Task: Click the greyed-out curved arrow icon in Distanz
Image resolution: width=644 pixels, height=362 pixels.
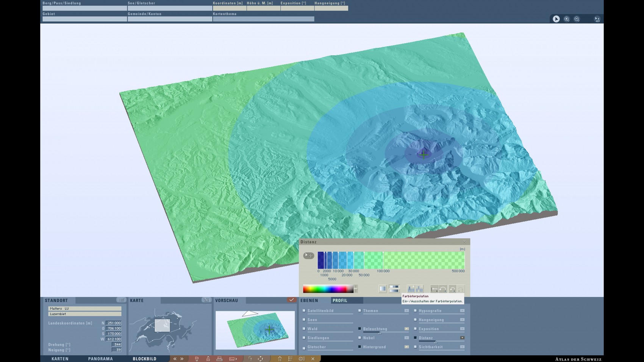Action: point(461,289)
